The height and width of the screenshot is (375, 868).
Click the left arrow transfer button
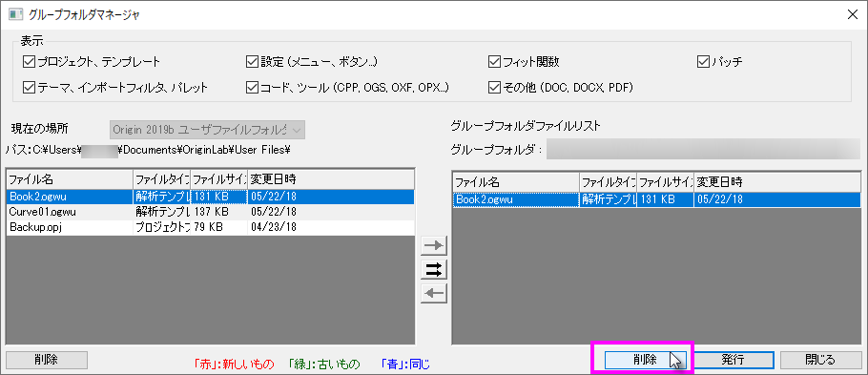[x=433, y=294]
